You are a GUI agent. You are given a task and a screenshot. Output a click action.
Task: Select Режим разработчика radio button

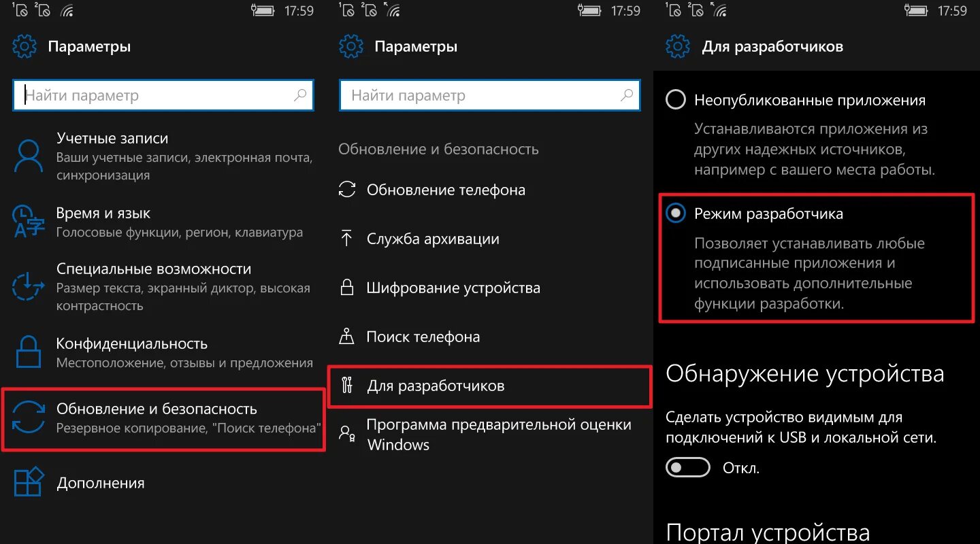click(675, 214)
